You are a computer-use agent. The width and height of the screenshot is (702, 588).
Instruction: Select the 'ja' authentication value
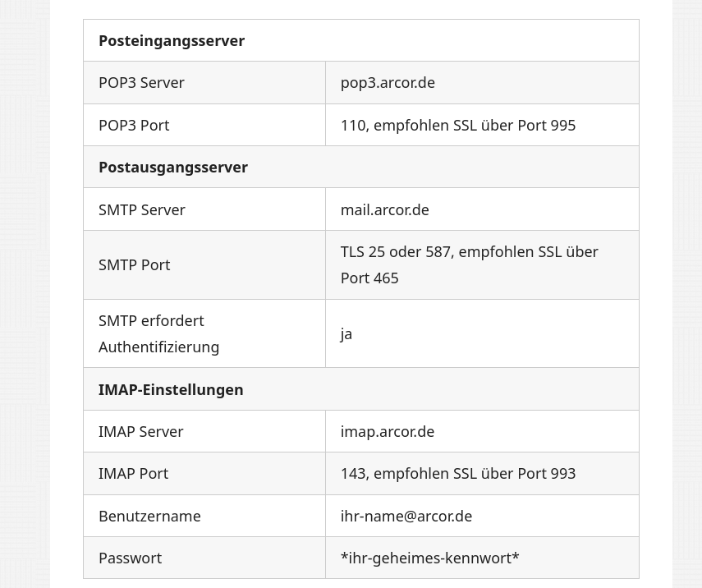(x=346, y=334)
